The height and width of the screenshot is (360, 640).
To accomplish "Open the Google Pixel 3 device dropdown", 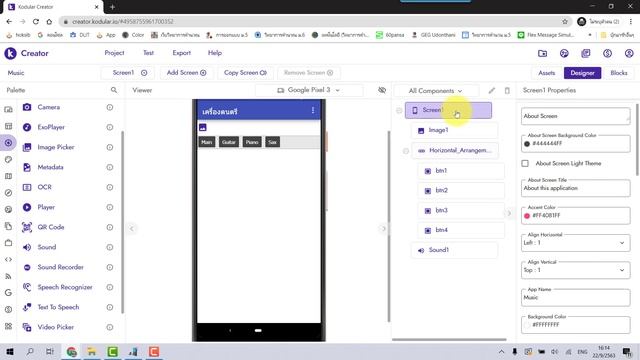I will 309,90.
